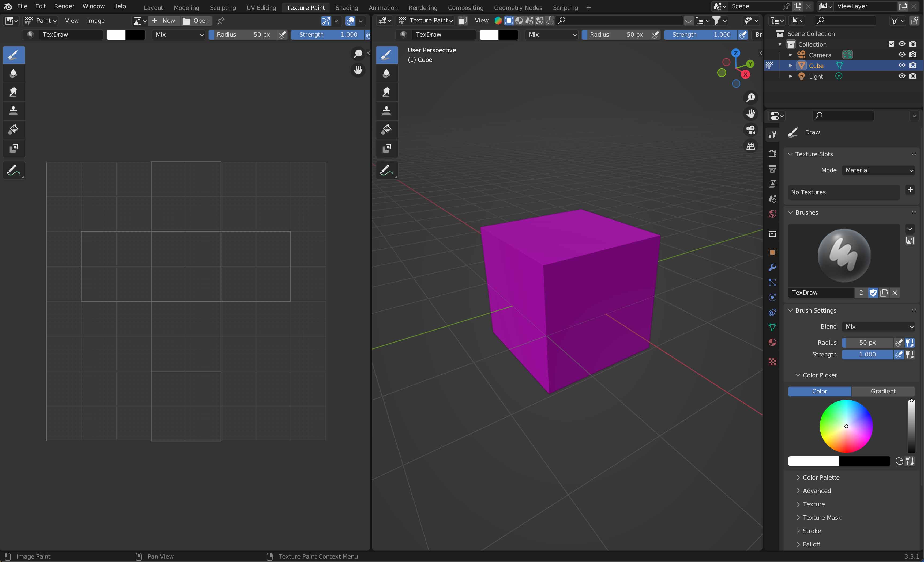The image size is (924, 562).
Task: Expand the Color Palette section
Action: tap(821, 477)
